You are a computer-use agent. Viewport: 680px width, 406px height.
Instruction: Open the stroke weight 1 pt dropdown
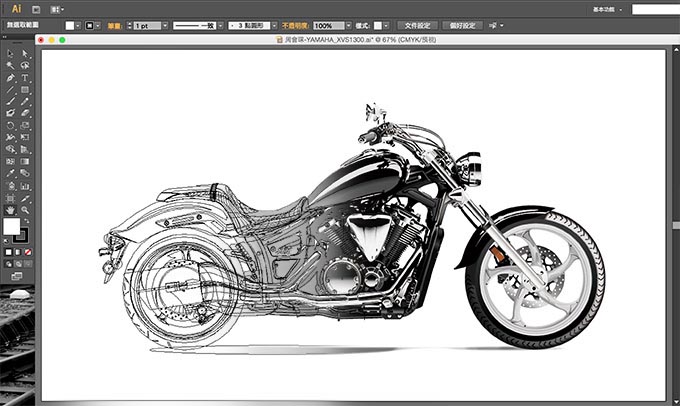pos(165,26)
